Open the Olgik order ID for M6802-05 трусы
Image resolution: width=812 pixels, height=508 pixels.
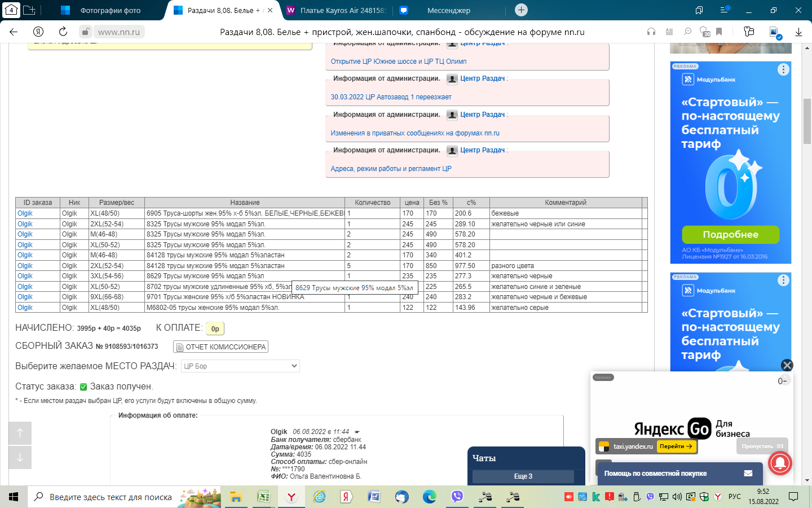coord(25,308)
